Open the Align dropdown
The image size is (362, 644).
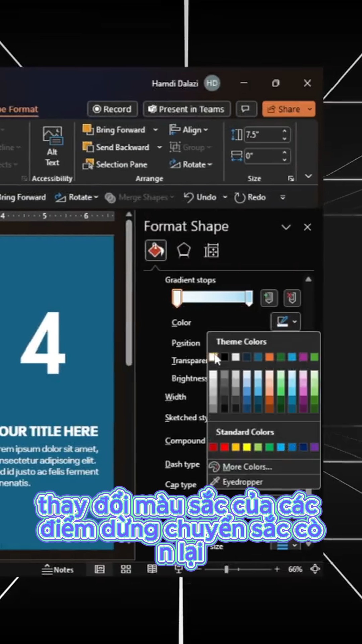pos(189,130)
